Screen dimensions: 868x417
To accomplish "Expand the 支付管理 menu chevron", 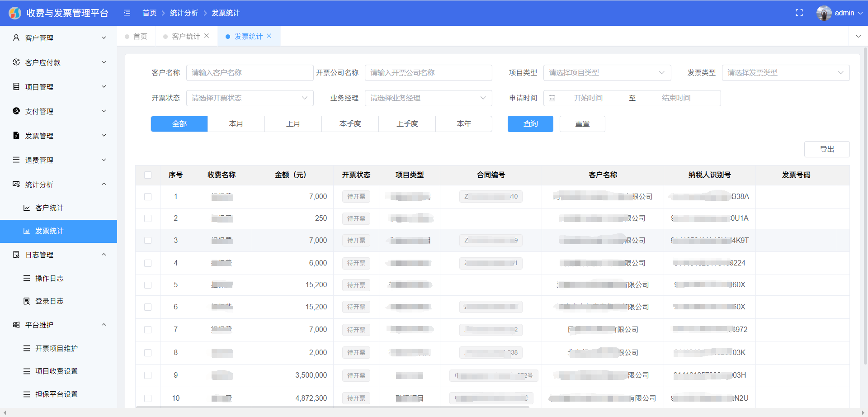I will [x=104, y=111].
